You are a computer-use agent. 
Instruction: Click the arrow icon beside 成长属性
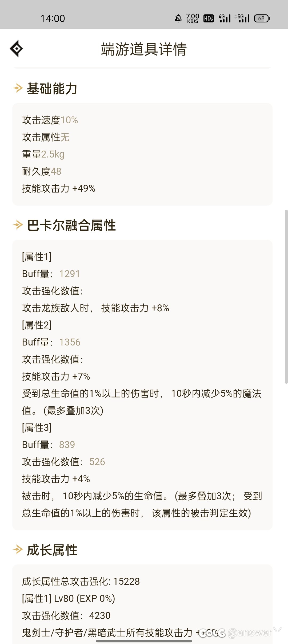[x=18, y=549]
